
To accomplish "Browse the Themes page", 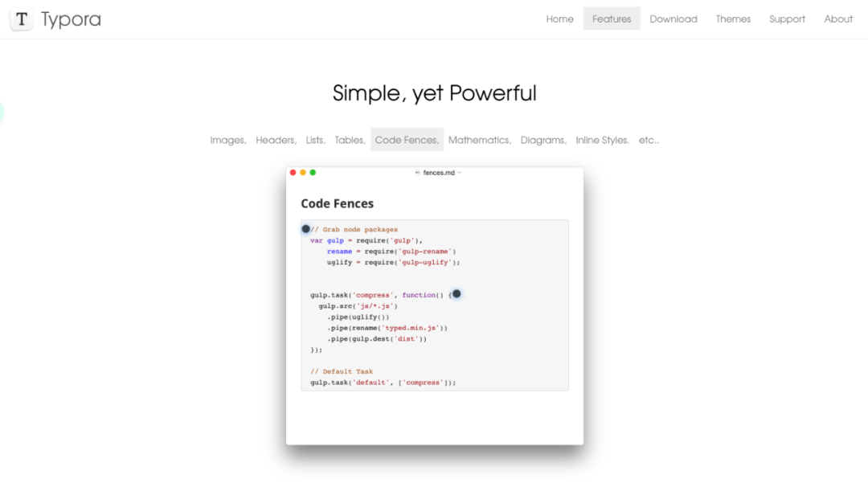I will pyautogui.click(x=733, y=18).
